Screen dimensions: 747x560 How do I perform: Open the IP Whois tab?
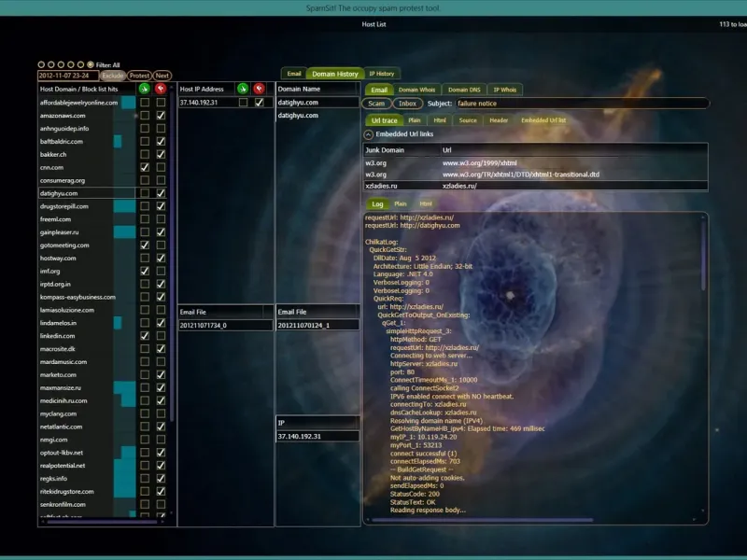click(504, 90)
